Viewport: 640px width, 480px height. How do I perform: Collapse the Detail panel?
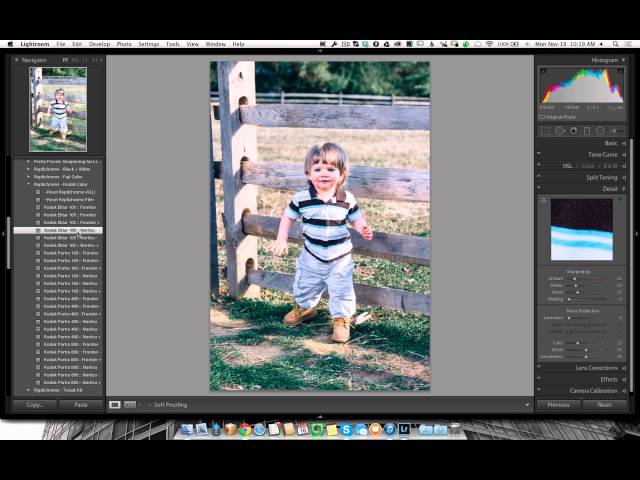(624, 189)
